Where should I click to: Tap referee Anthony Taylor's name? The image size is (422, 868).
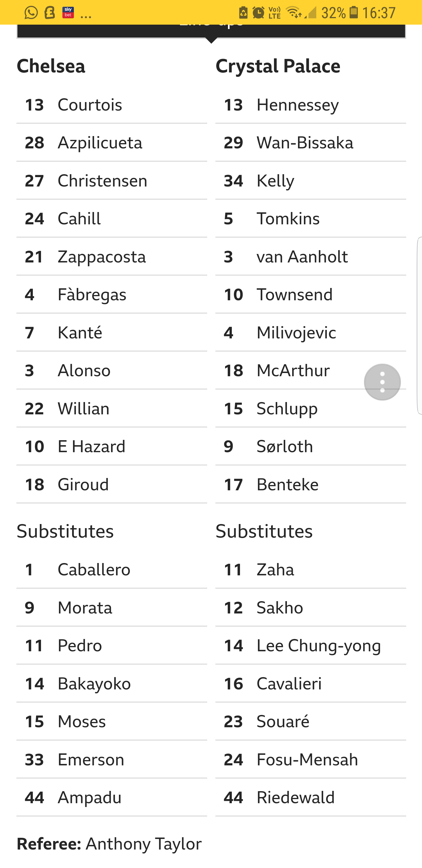(144, 844)
